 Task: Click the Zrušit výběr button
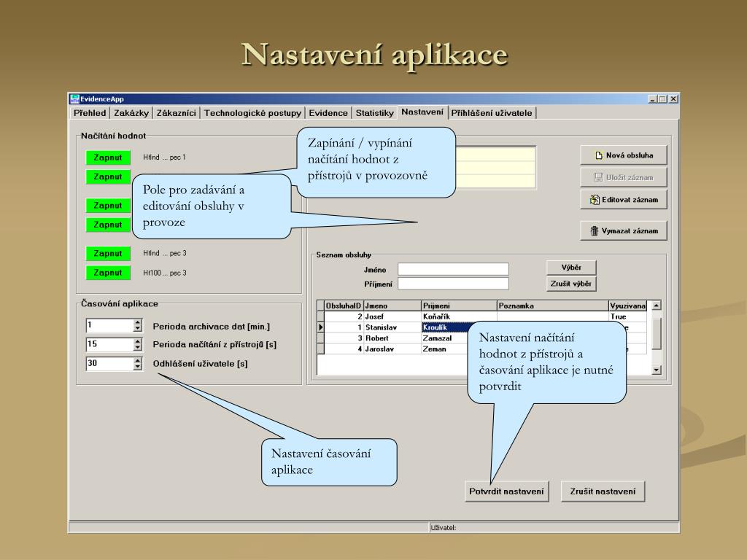[x=571, y=284]
